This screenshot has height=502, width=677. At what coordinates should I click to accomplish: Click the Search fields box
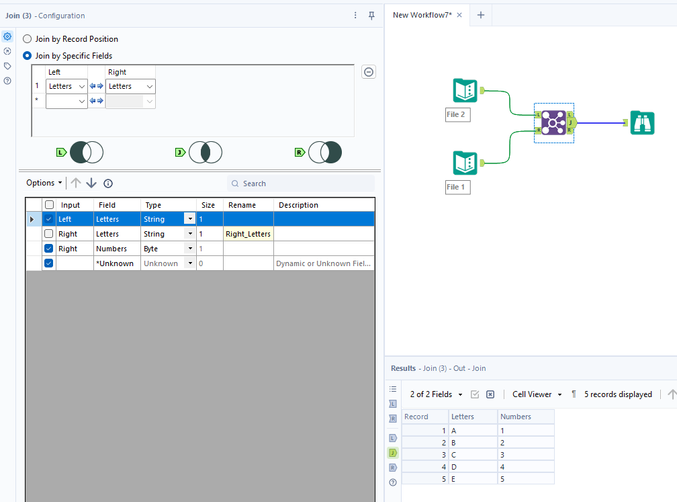[x=301, y=183]
